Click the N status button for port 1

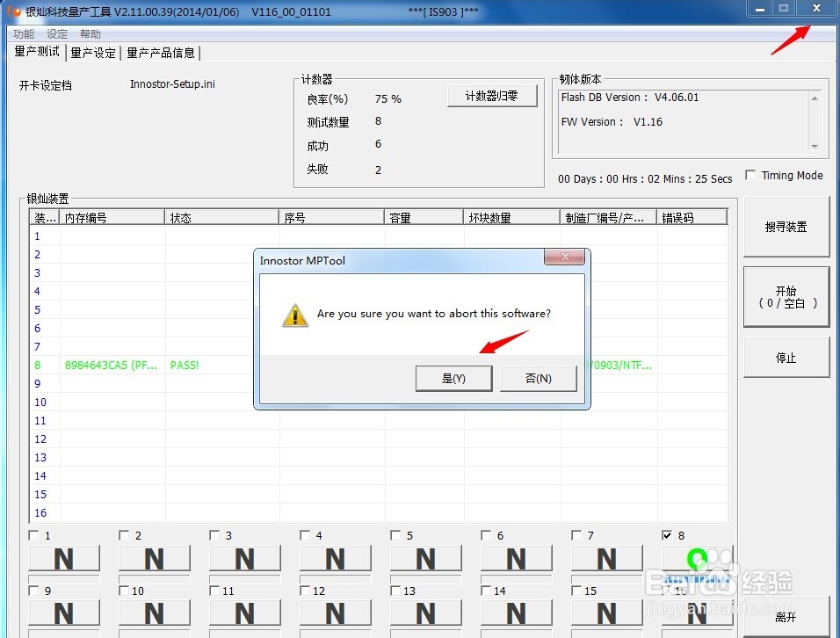64,559
